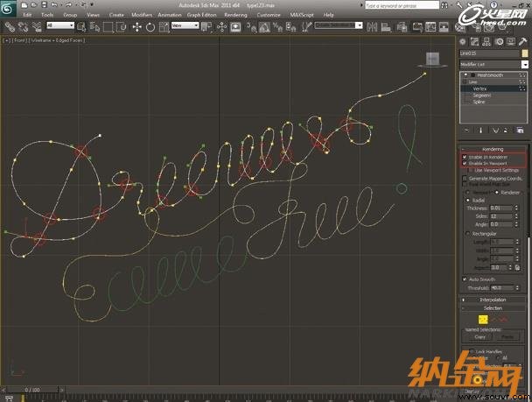Open the Animation menu

pos(169,15)
